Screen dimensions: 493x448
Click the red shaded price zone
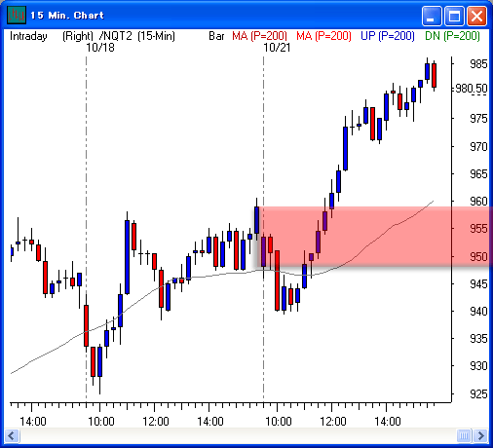click(373, 236)
